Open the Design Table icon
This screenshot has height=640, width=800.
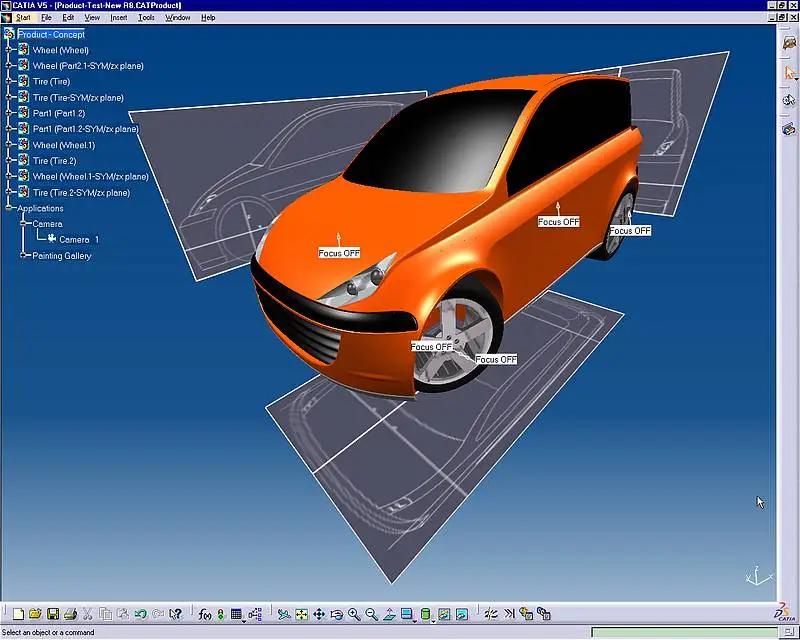[x=236, y=614]
